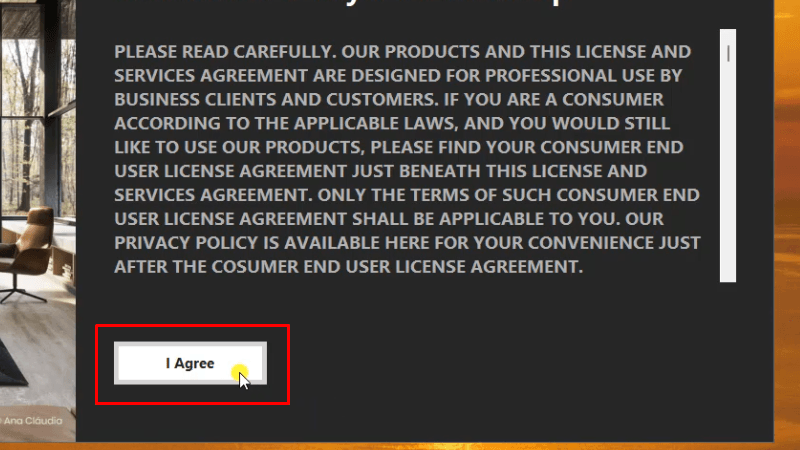
Task: Click the license scrollbar thumb at top
Action: pos(730,52)
